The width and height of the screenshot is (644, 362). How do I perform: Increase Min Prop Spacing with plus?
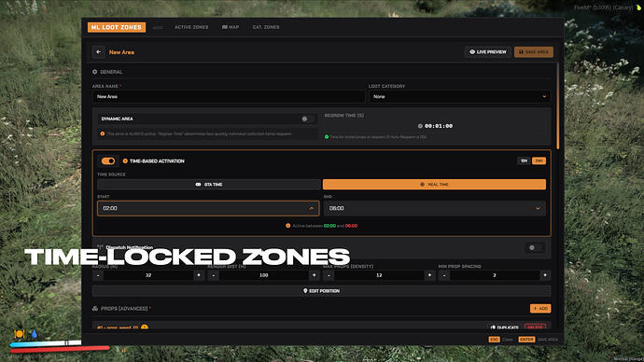(x=545, y=275)
